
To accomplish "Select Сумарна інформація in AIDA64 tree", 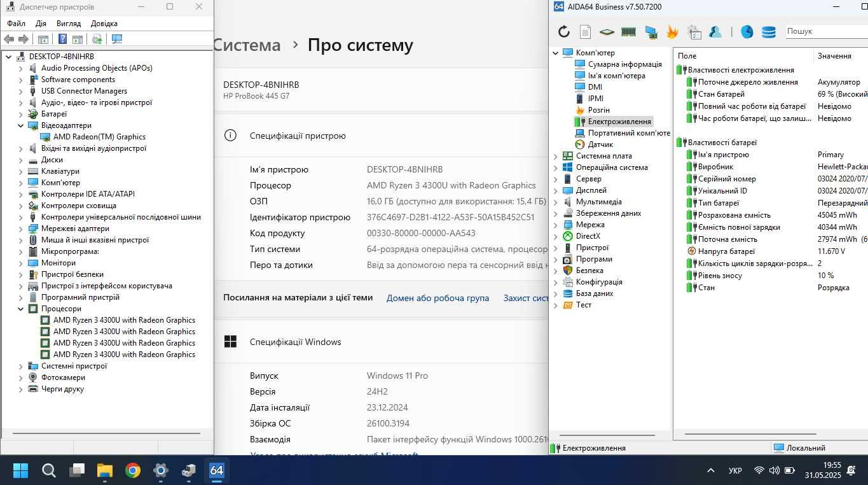I will pyautogui.click(x=624, y=64).
